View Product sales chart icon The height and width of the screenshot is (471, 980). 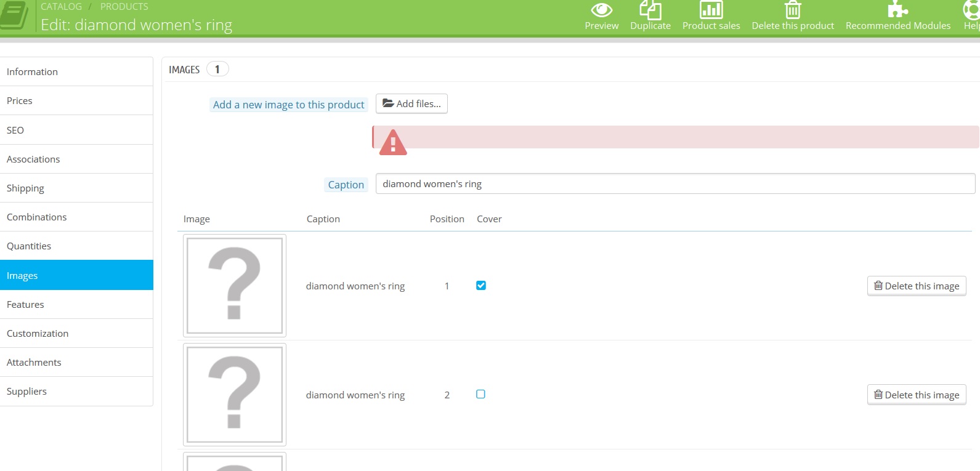(x=711, y=10)
